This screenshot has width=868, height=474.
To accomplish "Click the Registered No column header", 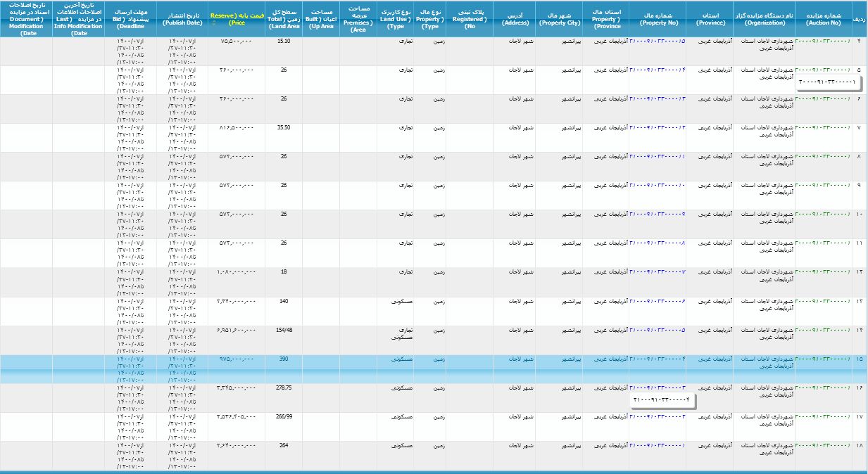I will click(x=470, y=19).
